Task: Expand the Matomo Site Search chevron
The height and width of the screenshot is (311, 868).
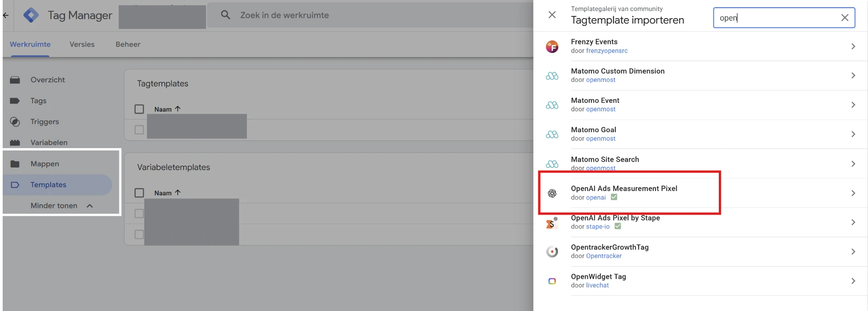Action: [x=853, y=164]
